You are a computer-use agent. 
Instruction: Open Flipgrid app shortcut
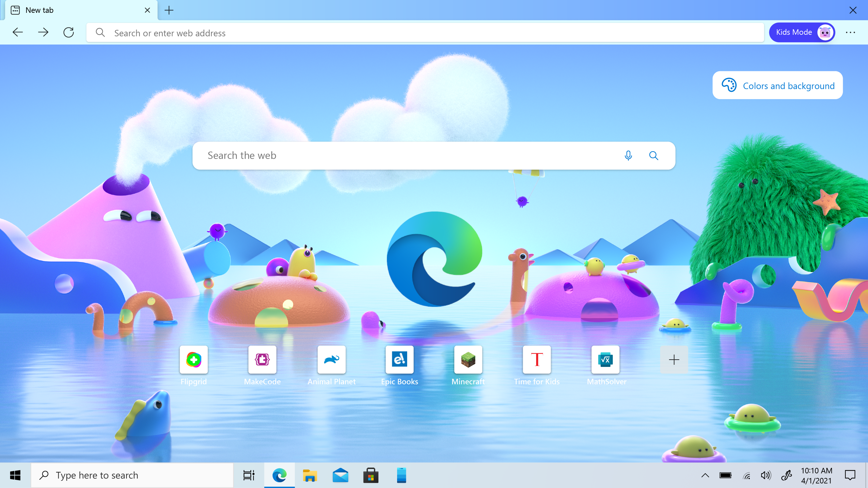click(193, 359)
